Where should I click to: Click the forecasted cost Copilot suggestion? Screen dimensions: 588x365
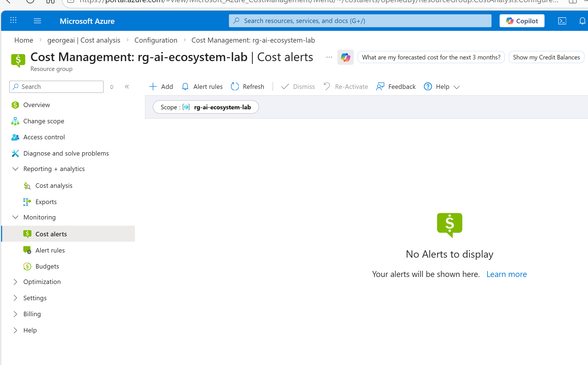pos(431,57)
